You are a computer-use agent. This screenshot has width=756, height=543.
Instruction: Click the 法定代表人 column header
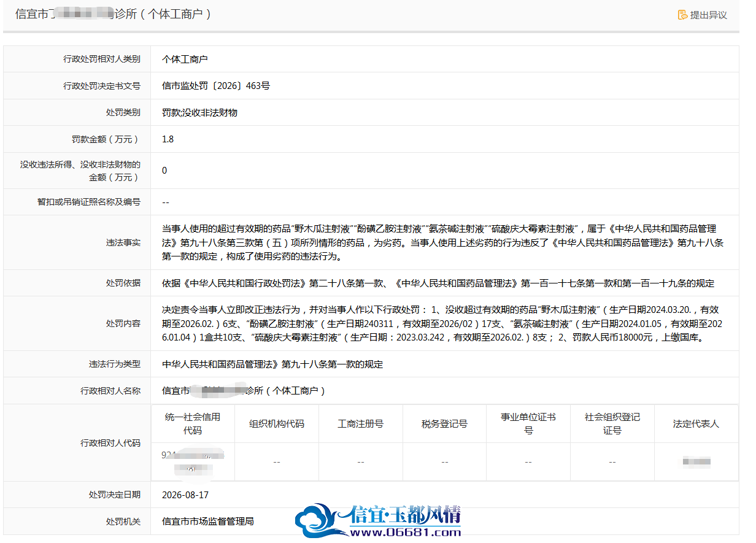(696, 423)
